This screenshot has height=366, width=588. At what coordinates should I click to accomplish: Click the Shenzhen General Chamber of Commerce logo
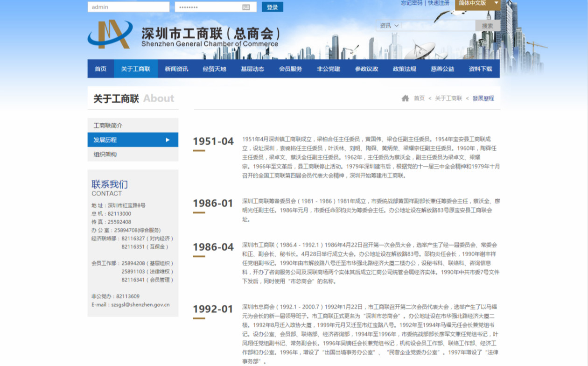[184, 35]
